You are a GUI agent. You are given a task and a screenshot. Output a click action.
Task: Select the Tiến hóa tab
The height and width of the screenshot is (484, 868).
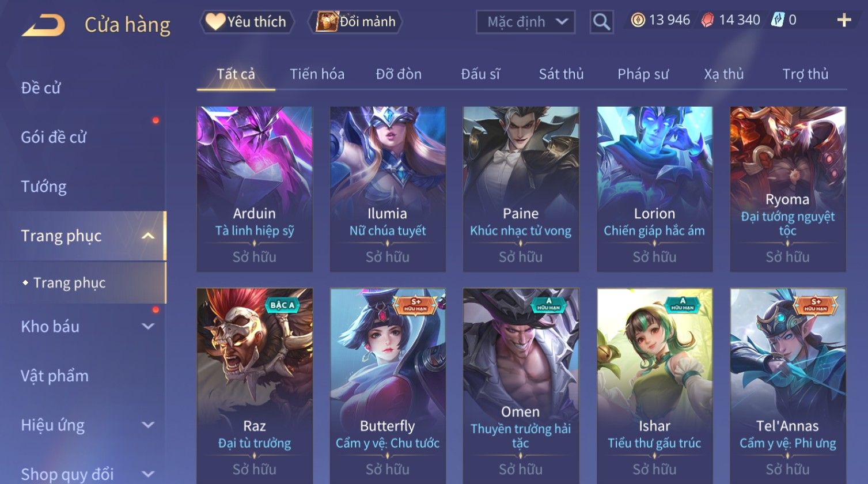tap(317, 74)
